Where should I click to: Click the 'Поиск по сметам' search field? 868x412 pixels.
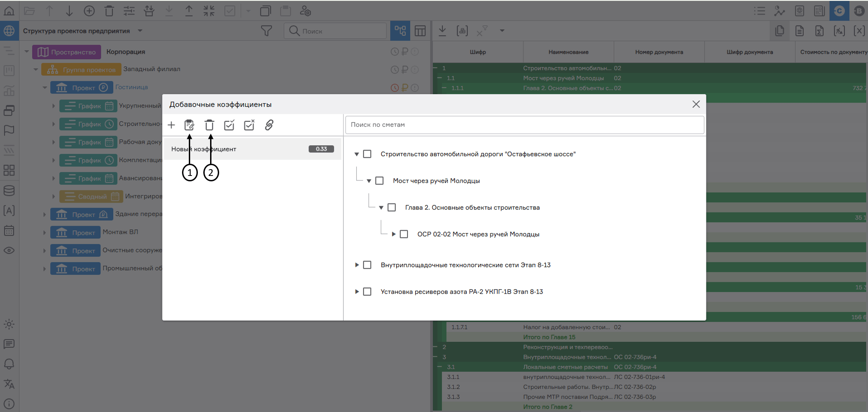click(524, 125)
